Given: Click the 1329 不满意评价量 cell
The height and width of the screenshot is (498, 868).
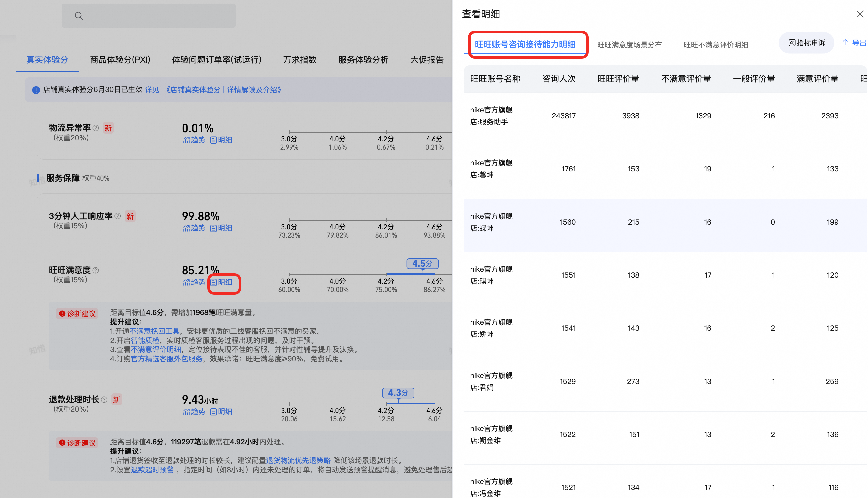Looking at the screenshot, I should [x=703, y=116].
